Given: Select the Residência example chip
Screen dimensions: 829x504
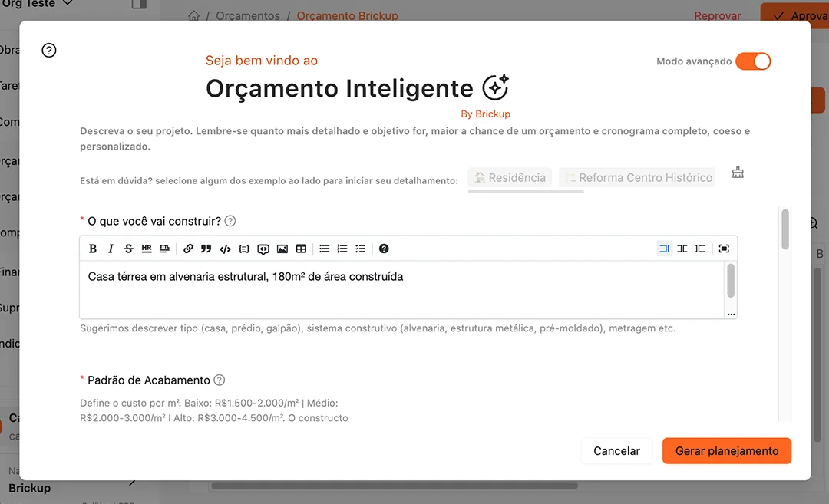Looking at the screenshot, I should point(510,177).
